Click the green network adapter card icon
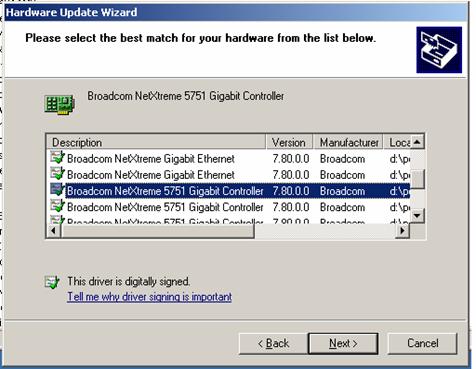Viewport: 476px width, 369px height. [60, 105]
